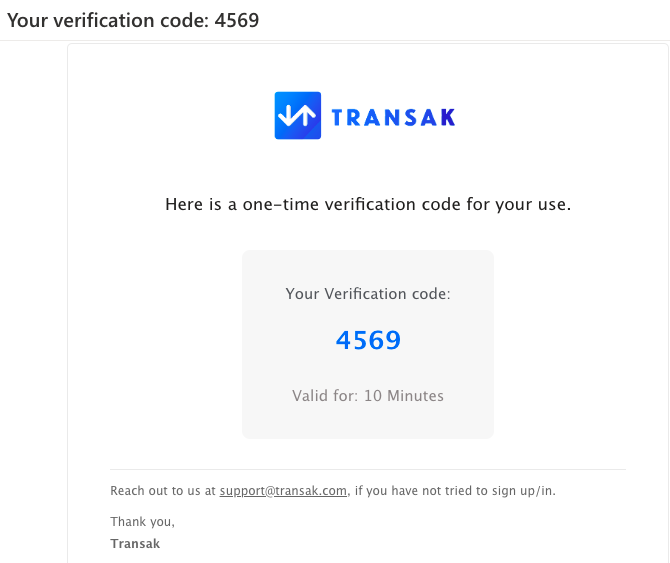The width and height of the screenshot is (670, 563).
Task: Click the 'Valid for: 10 Minutes' text
Action: coord(368,396)
